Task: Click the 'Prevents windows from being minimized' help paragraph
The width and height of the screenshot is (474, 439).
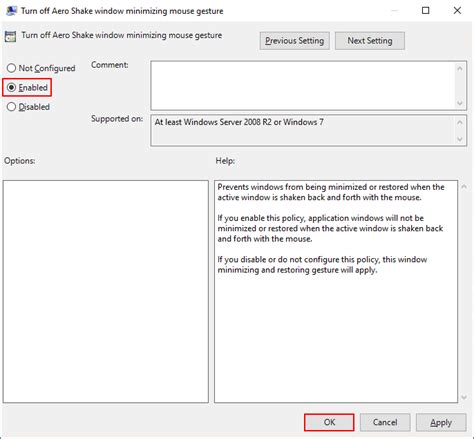Action: coord(331,192)
